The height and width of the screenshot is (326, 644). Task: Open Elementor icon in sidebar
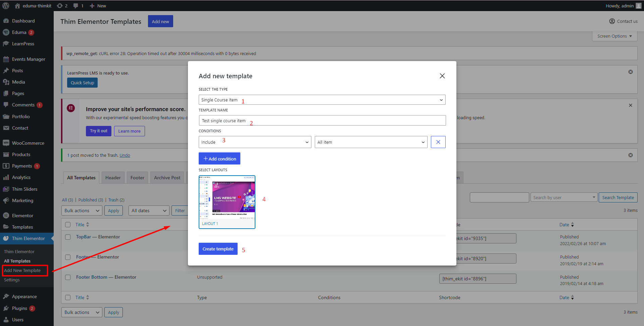[6, 216]
